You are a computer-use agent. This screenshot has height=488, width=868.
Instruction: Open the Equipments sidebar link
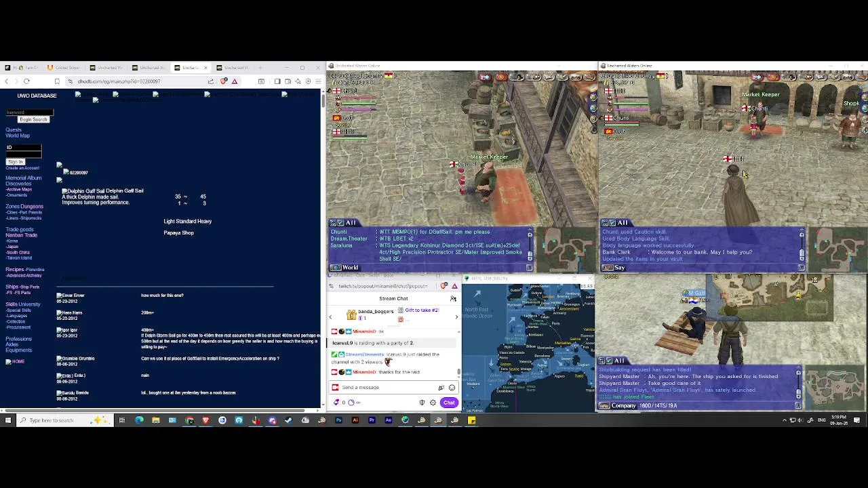pyautogui.click(x=19, y=350)
